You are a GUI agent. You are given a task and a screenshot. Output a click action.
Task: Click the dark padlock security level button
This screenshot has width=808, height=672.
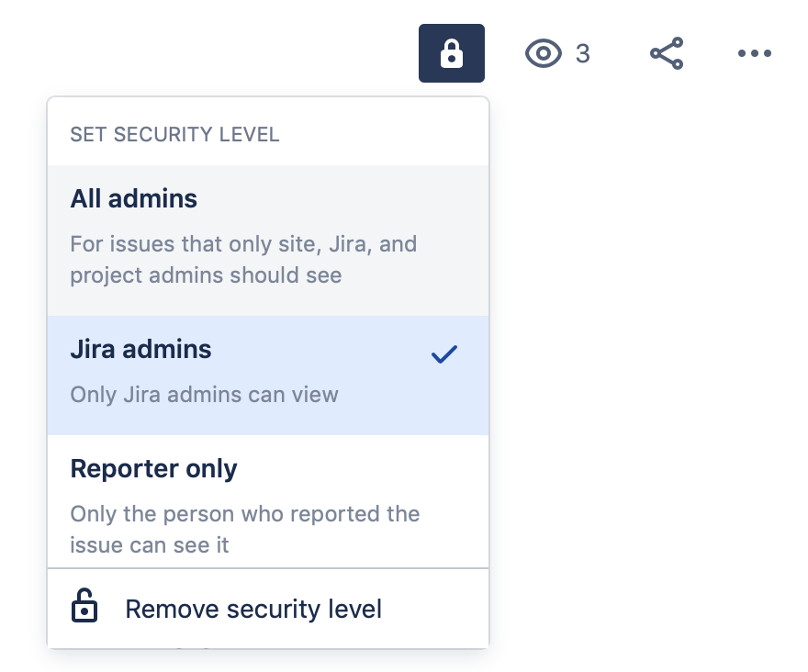(x=452, y=53)
